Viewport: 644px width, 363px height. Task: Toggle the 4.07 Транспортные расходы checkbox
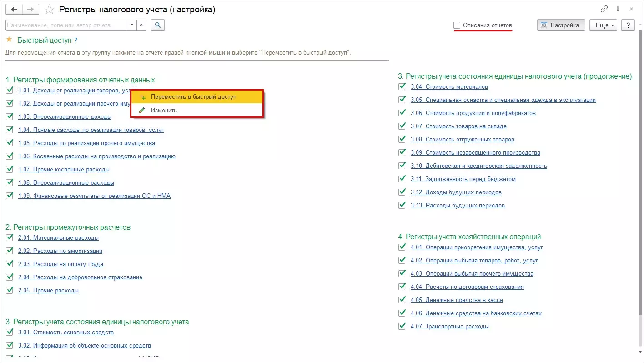tap(402, 326)
